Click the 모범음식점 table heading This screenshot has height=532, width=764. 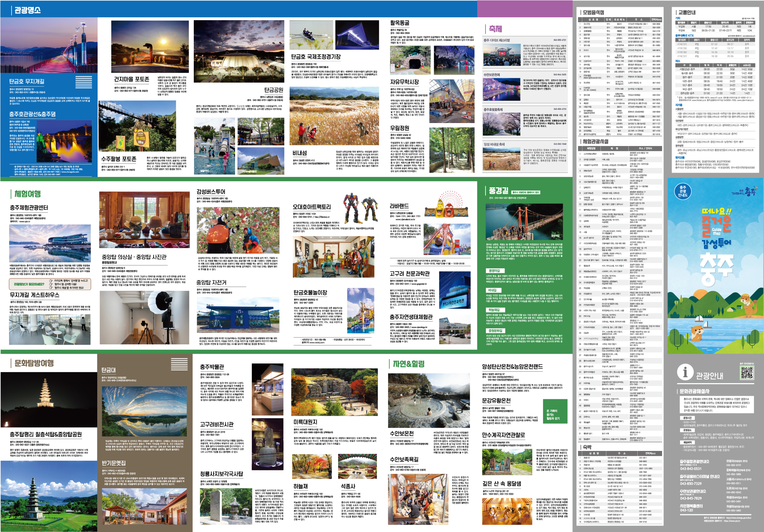pyautogui.click(x=593, y=13)
